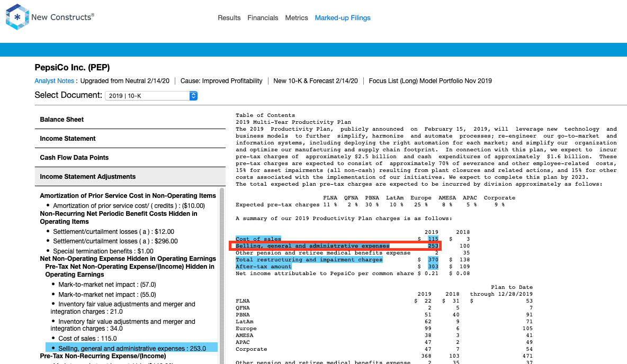Expand the Balance Sheet section
Image resolution: width=627 pixels, height=364 pixels.
(130, 120)
